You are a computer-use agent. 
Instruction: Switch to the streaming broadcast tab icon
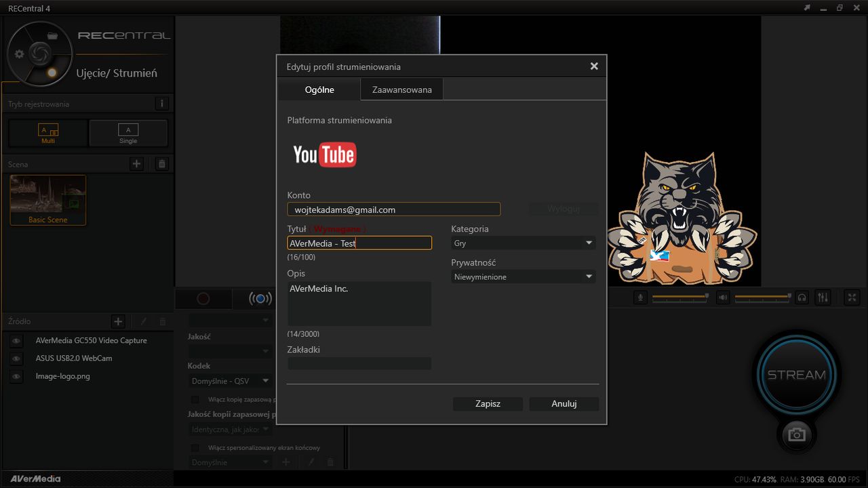(x=260, y=298)
